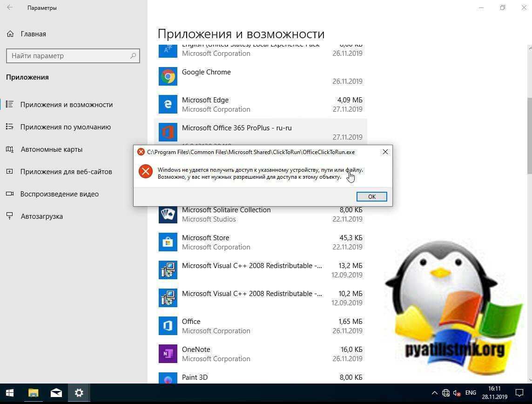Open the Mail app from the taskbar
532x404 pixels.
[x=56, y=393]
